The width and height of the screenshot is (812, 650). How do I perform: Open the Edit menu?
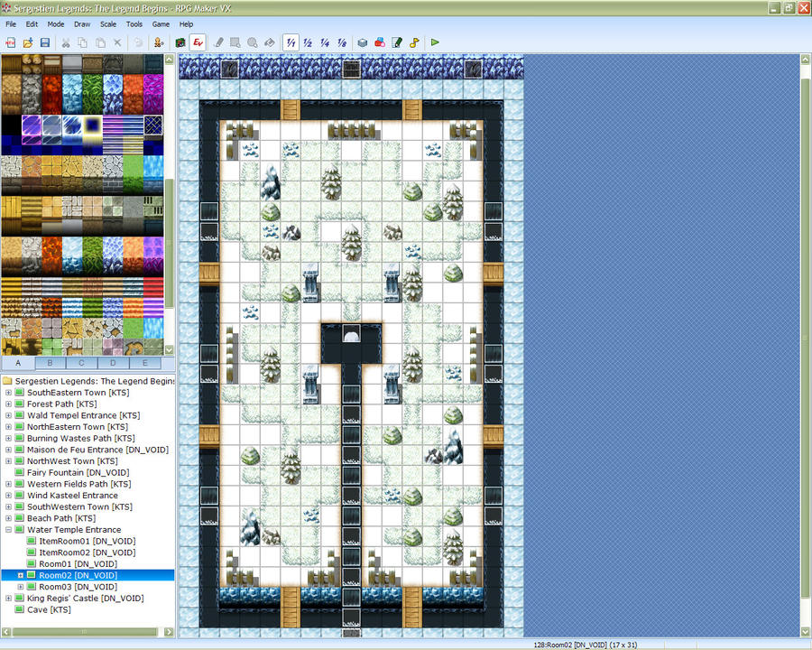(32, 24)
